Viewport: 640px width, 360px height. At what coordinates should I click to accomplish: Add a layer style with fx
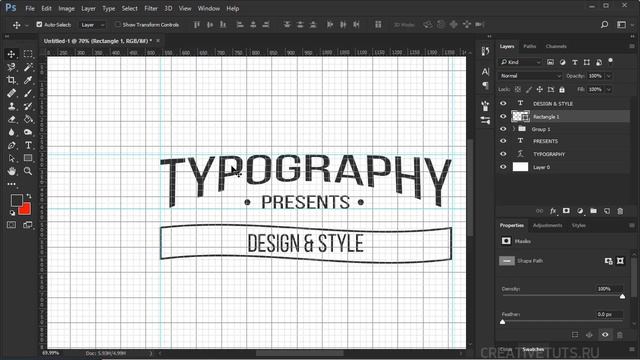[553, 211]
